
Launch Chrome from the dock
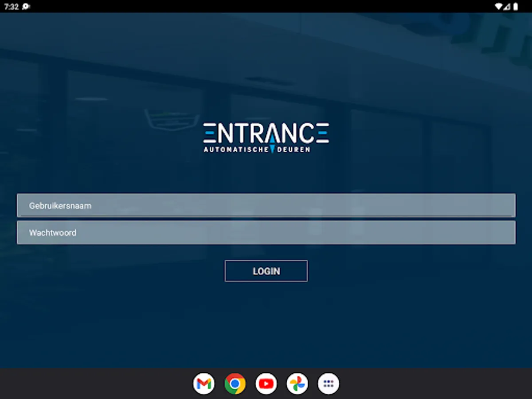[x=235, y=383]
